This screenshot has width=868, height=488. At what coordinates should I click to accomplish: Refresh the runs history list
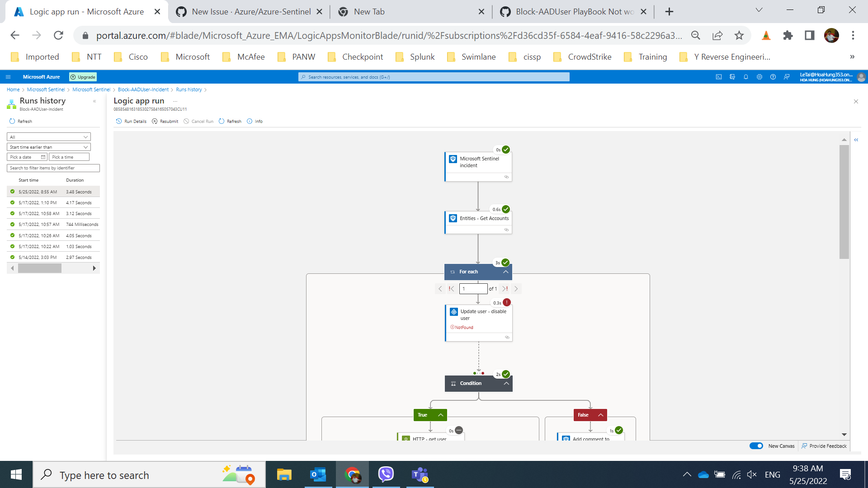coord(21,121)
